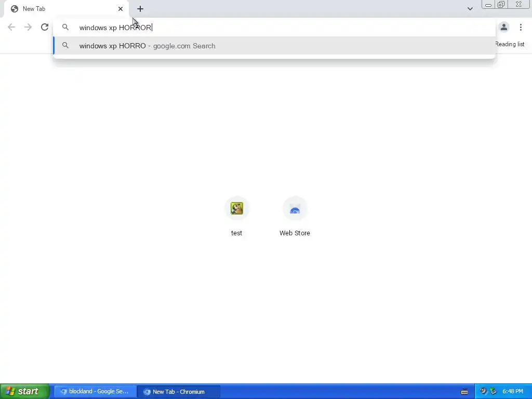This screenshot has height=399, width=532.
Task: Close the New Tab tab
Action: click(x=121, y=9)
